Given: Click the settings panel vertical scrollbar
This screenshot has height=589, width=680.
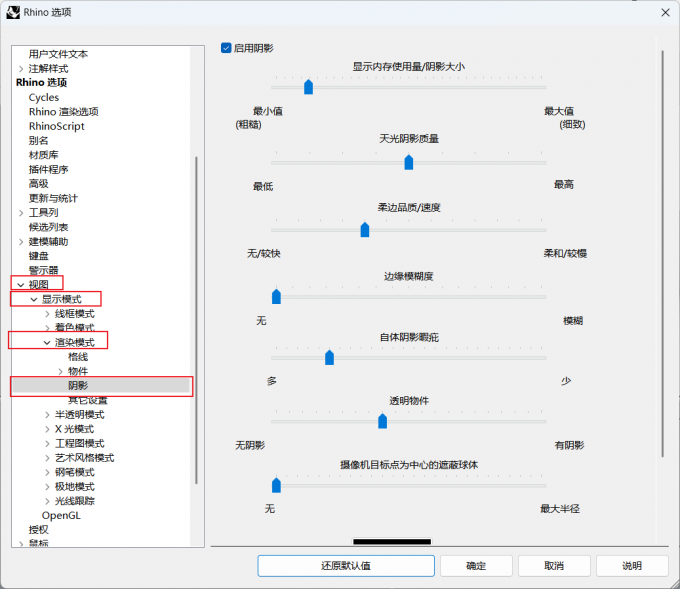Looking at the screenshot, I should [662, 253].
